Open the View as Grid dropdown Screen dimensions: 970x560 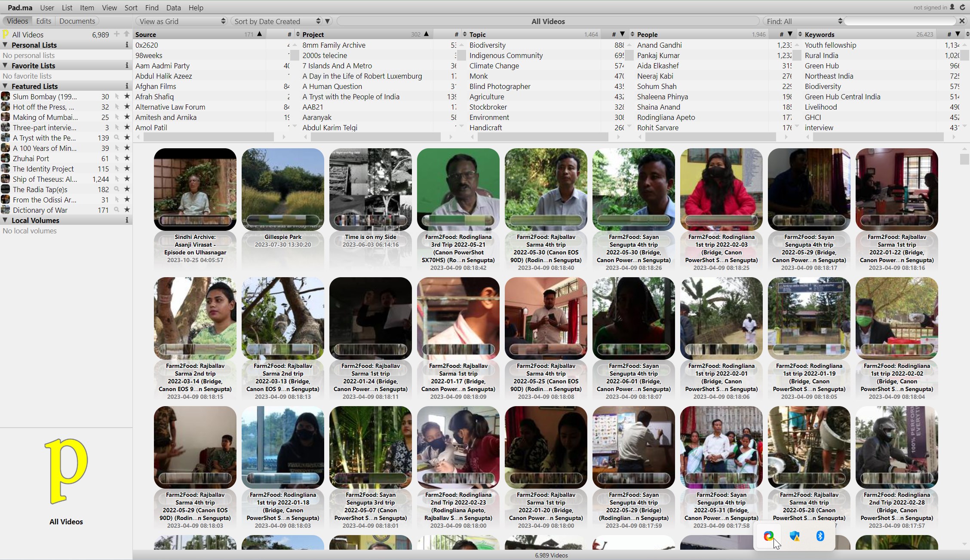[181, 21]
